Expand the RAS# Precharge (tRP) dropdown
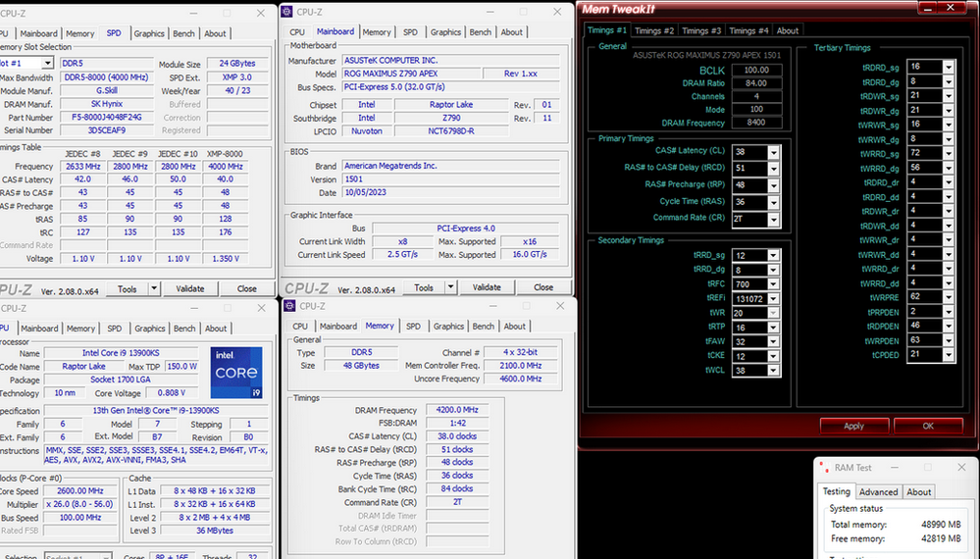This screenshot has width=980, height=559. click(774, 185)
